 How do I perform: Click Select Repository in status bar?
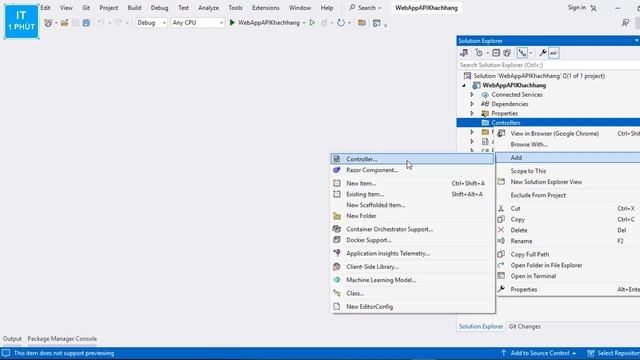tap(614, 353)
